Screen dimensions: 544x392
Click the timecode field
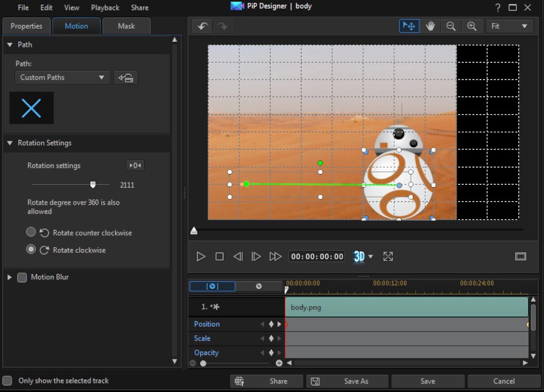(317, 256)
